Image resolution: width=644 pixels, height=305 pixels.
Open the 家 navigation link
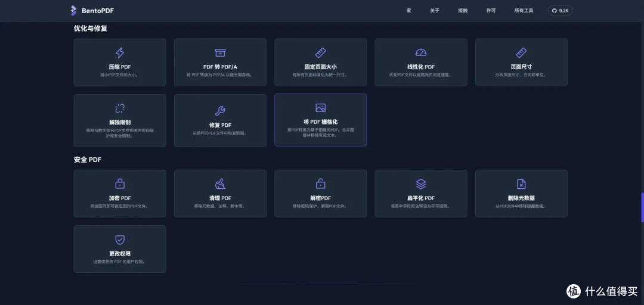[x=408, y=11]
